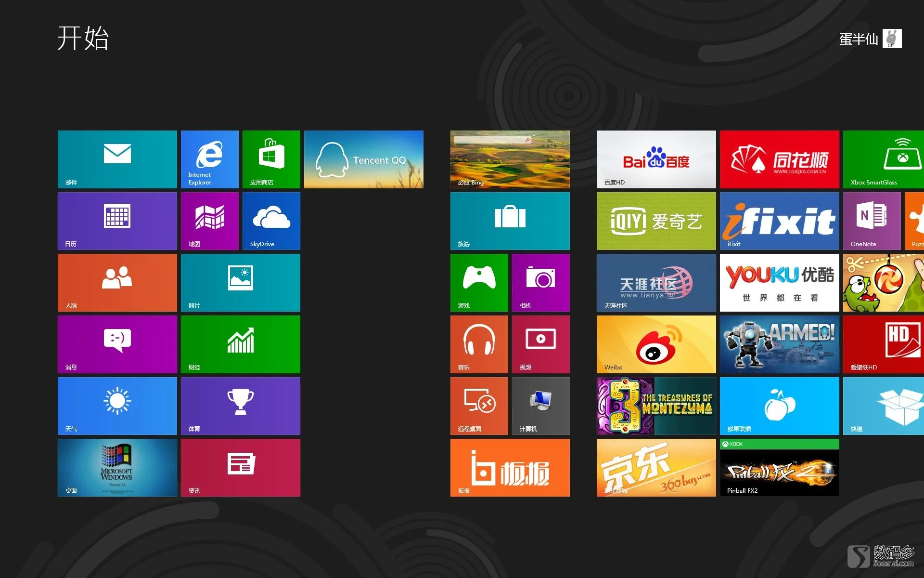Screen dimensions: 924x578
Task: Open the ARMED! game tile
Action: tap(780, 344)
